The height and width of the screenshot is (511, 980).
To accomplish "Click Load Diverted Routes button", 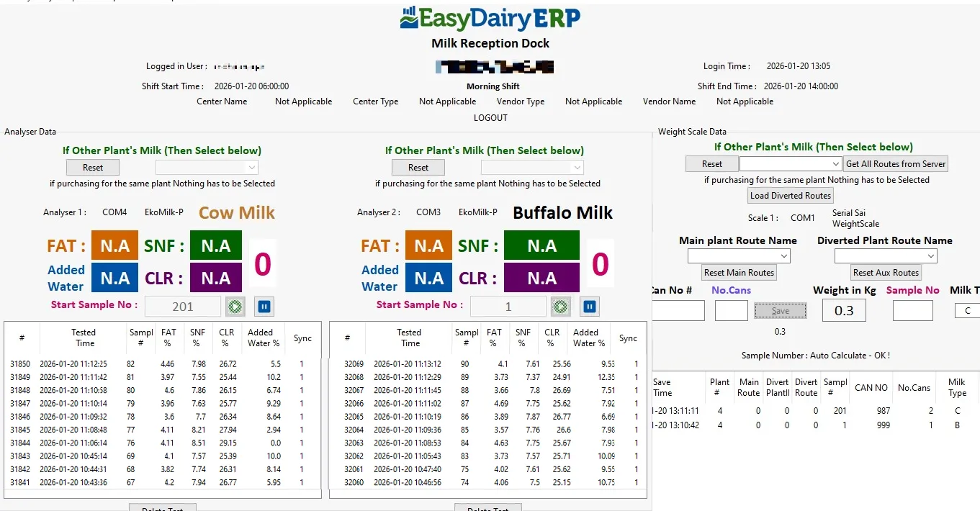I will pos(791,195).
